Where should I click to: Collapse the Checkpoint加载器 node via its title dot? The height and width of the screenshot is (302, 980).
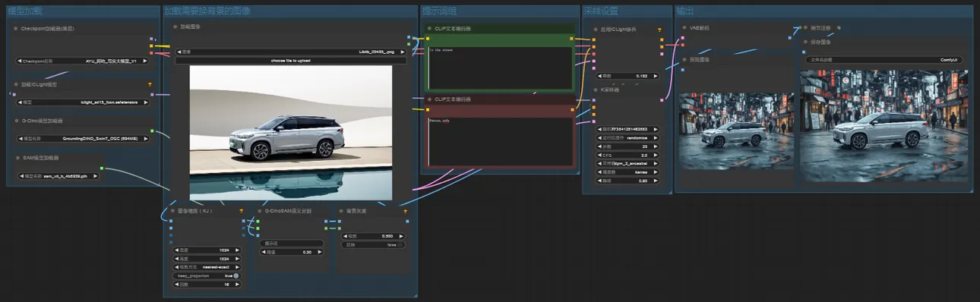pos(16,28)
